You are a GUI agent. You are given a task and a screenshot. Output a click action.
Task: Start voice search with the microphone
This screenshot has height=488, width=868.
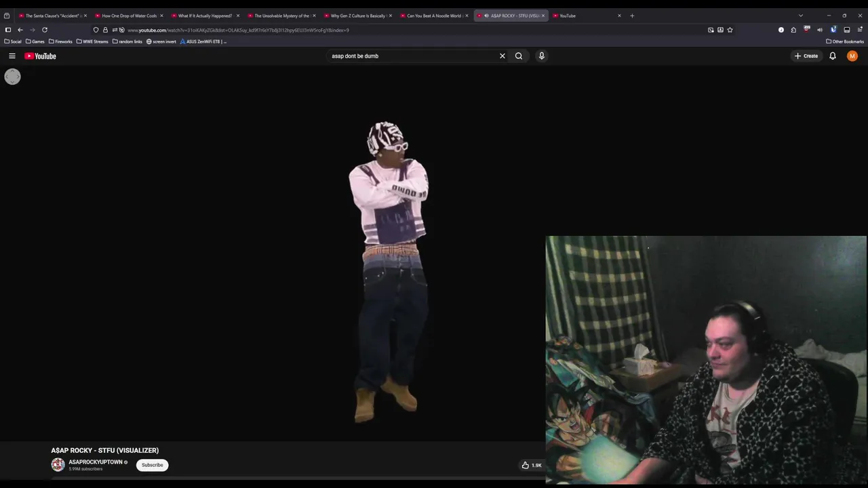[x=542, y=56]
